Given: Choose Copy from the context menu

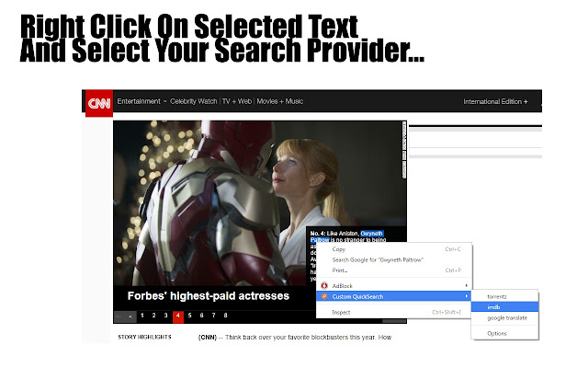Looking at the screenshot, I should point(394,249).
